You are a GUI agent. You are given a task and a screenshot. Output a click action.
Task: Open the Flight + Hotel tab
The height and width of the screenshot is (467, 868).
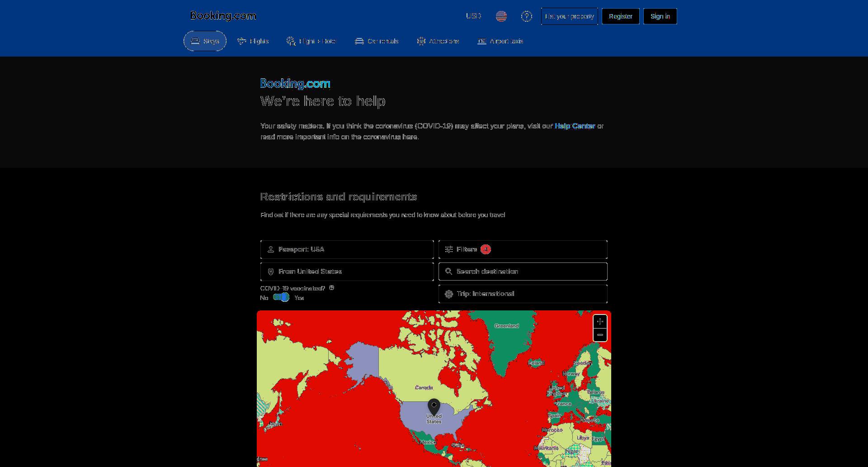311,41
